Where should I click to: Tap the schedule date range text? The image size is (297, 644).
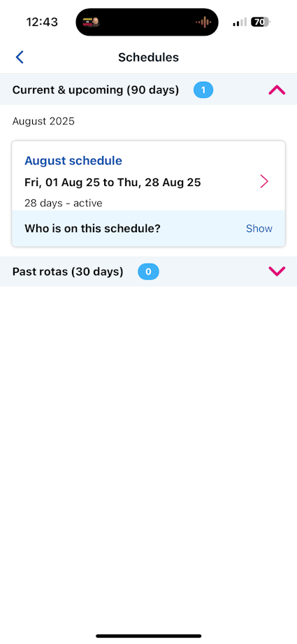(x=113, y=183)
